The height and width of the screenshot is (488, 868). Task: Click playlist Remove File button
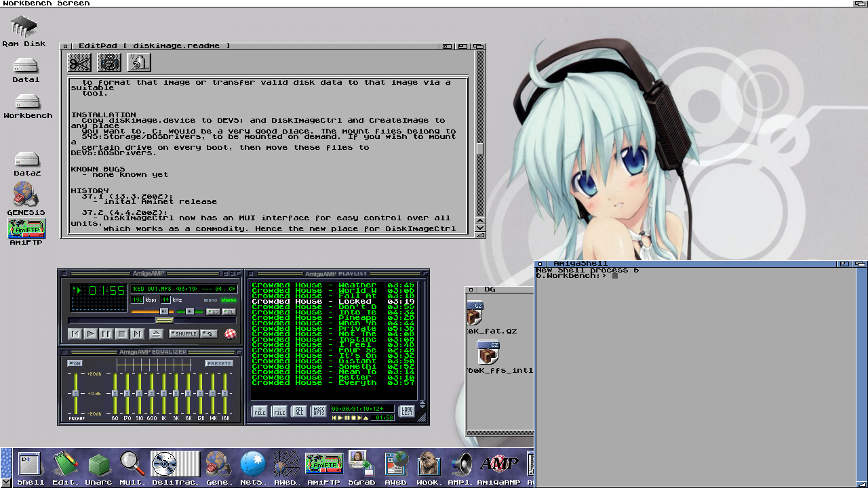[x=279, y=411]
